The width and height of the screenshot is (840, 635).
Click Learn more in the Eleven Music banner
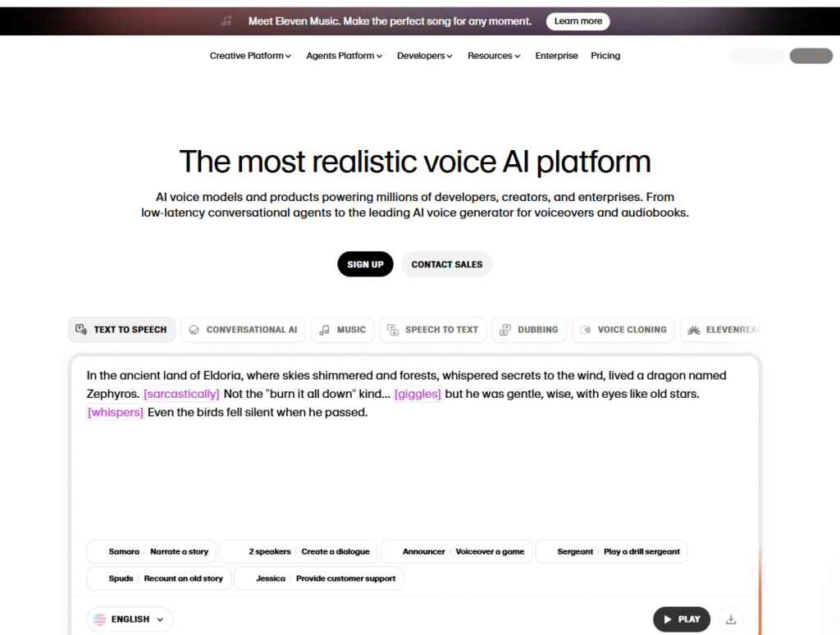[578, 21]
